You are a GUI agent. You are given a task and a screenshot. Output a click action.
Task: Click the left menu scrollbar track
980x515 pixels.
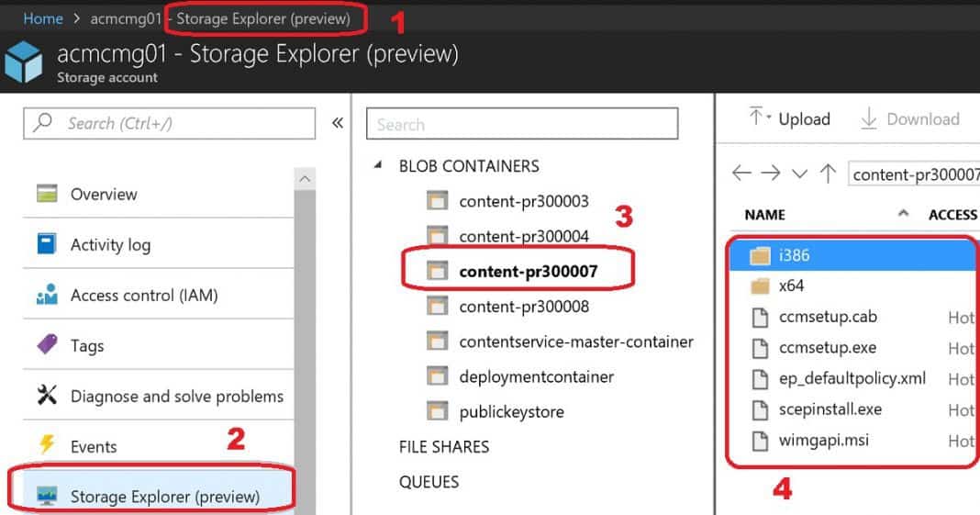click(x=305, y=353)
